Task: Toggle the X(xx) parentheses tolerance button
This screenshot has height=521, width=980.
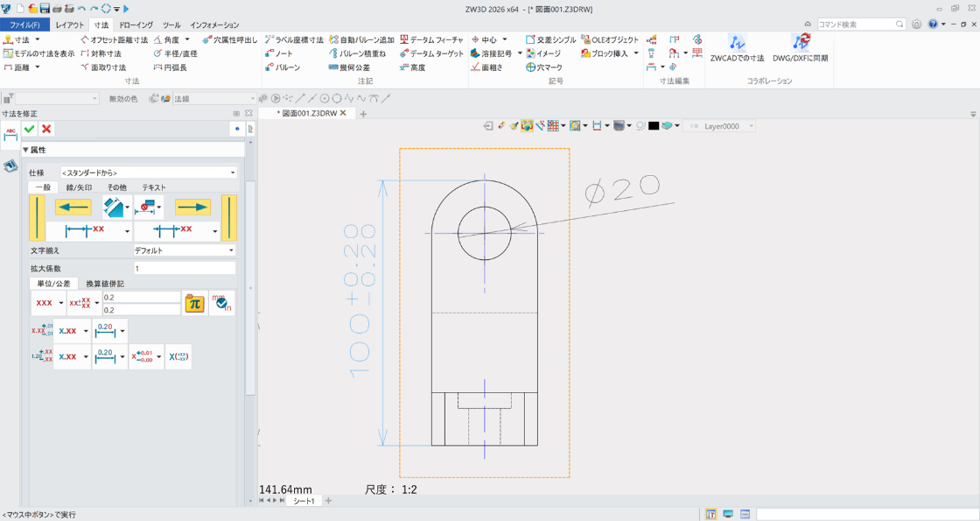Action: 178,357
